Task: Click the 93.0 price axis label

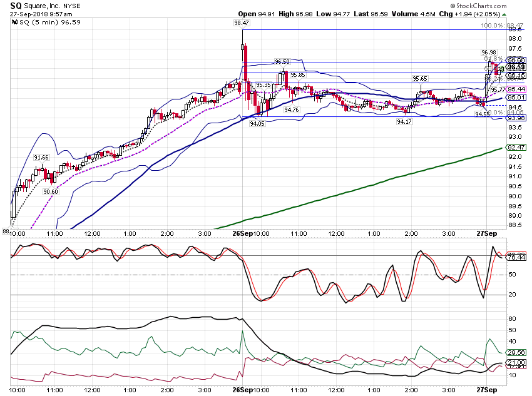Action: [514, 137]
